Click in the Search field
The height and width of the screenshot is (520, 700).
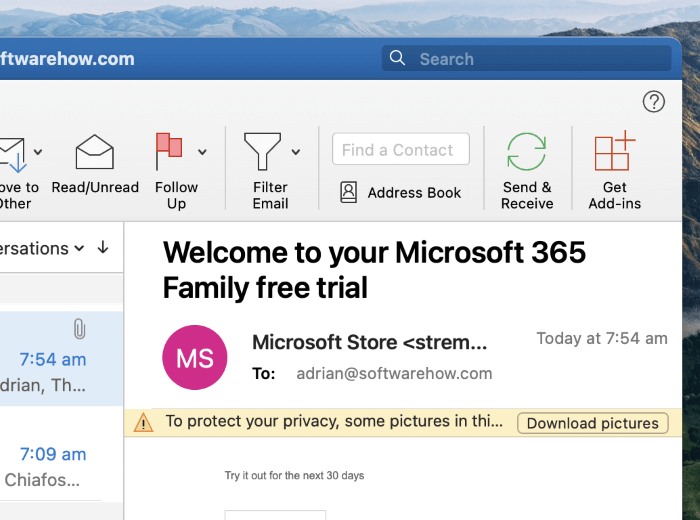[527, 58]
